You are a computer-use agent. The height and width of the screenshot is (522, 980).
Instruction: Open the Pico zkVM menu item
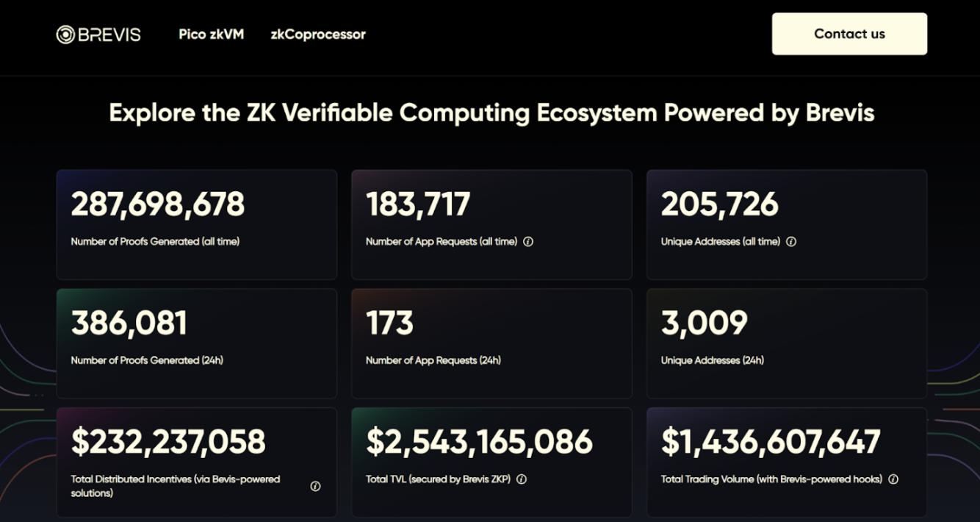[x=211, y=34]
